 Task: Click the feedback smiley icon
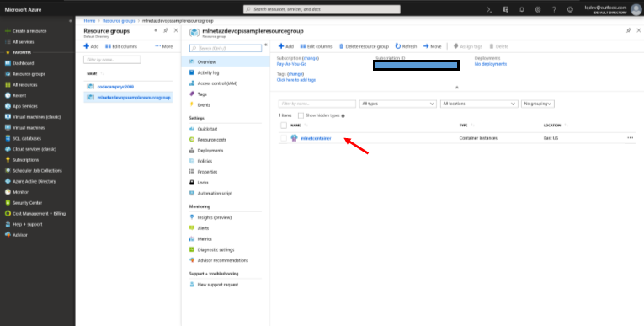tap(570, 9)
